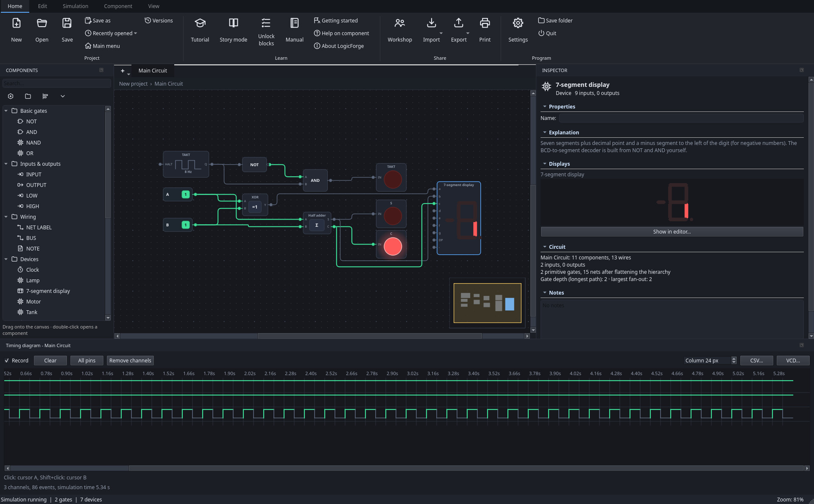Select the Clock device in component list
Image resolution: width=814 pixels, height=504 pixels.
32,270
